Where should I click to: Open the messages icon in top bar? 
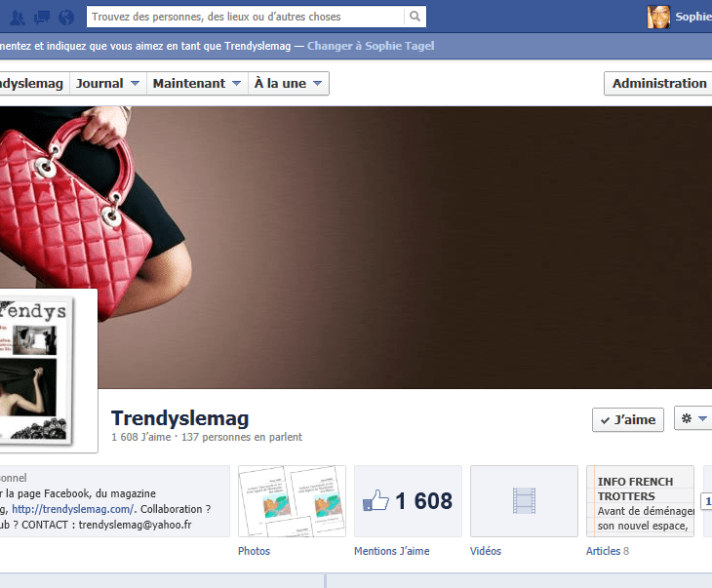click(42, 17)
